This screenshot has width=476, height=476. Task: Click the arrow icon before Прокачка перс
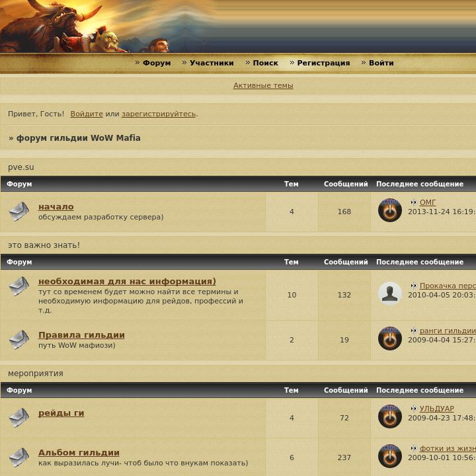[x=413, y=286]
